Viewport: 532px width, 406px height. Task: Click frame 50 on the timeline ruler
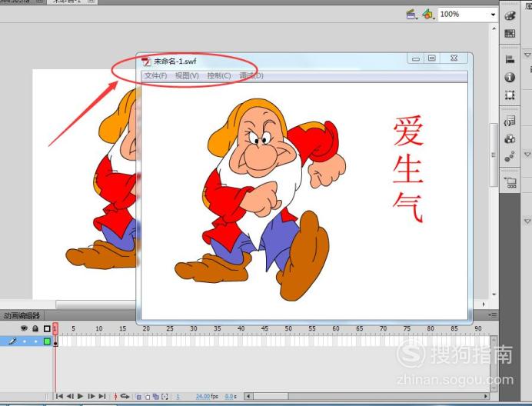(x=288, y=328)
